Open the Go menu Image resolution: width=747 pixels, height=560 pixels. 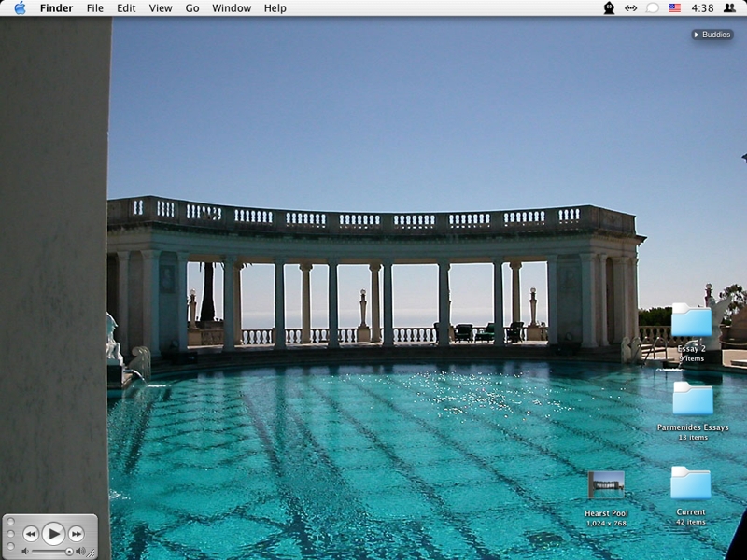point(192,8)
